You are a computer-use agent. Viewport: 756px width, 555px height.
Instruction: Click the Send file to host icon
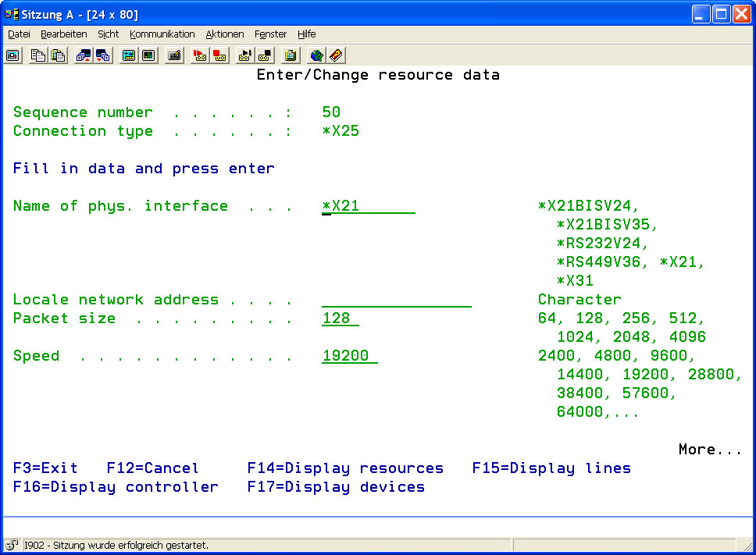pos(83,55)
